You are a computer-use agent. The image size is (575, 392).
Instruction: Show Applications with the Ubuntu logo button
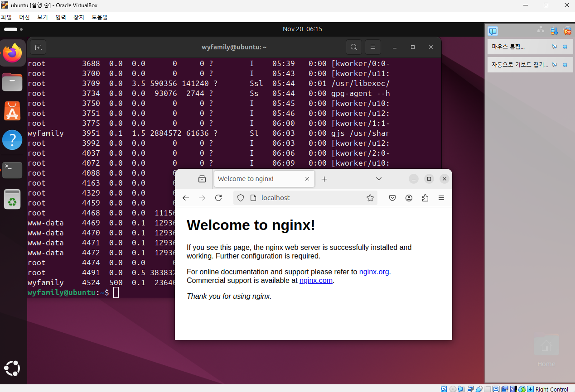coord(13,368)
